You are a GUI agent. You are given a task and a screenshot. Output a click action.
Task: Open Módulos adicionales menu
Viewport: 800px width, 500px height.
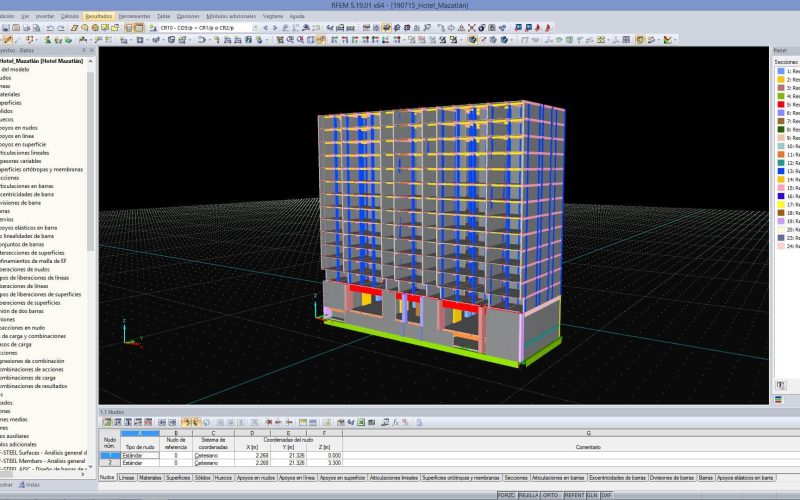(231, 16)
